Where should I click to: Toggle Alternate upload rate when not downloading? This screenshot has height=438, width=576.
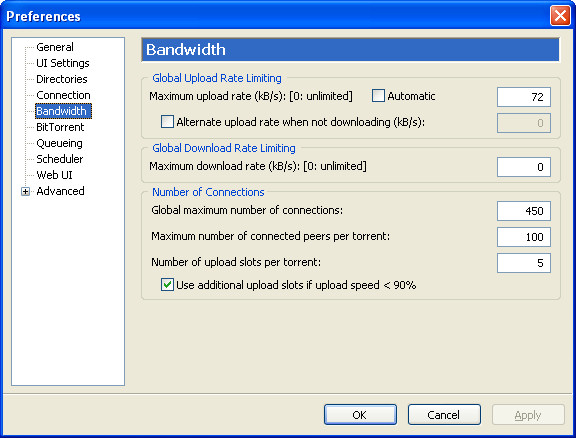(x=167, y=122)
